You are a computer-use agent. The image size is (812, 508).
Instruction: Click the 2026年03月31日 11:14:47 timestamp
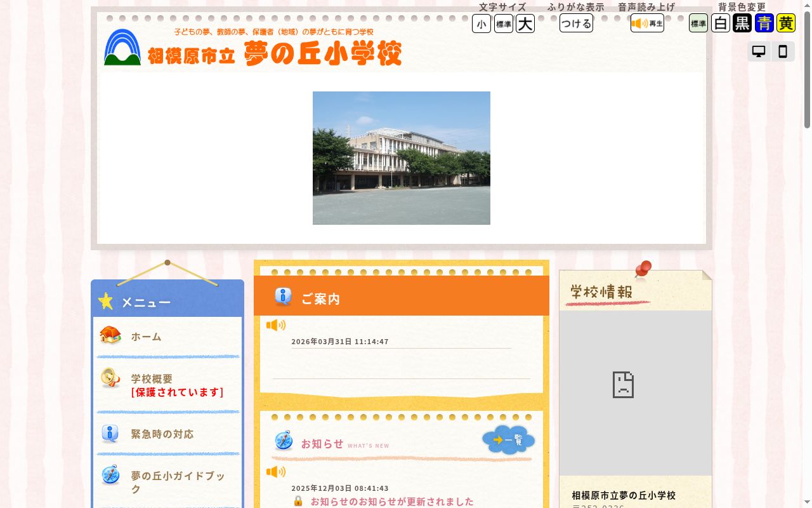(340, 342)
